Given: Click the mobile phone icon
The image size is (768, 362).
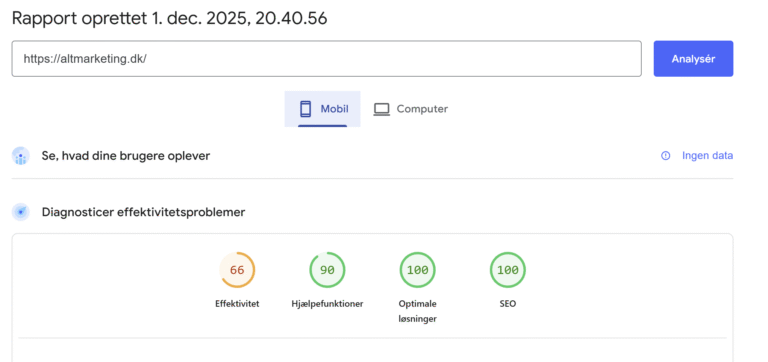Looking at the screenshot, I should (x=306, y=109).
